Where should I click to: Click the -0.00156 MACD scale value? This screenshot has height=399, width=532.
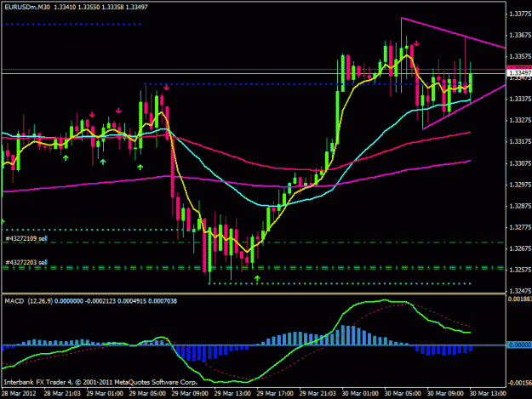[519, 383]
